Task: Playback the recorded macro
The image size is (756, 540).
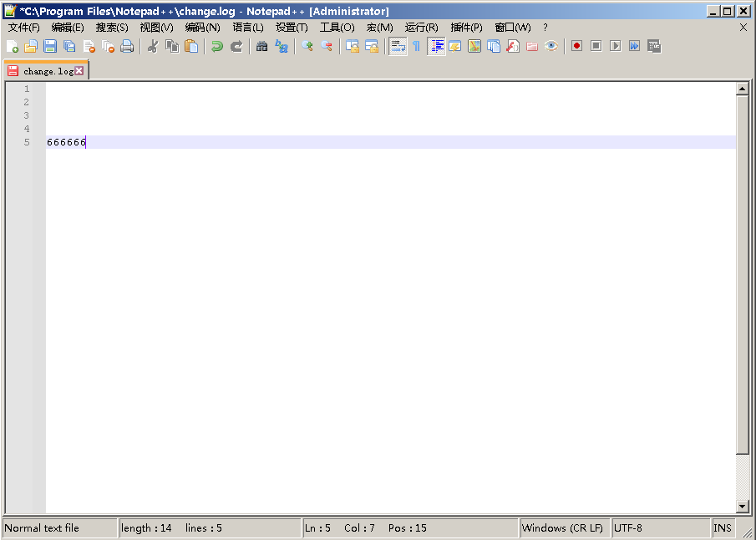Action: point(615,46)
